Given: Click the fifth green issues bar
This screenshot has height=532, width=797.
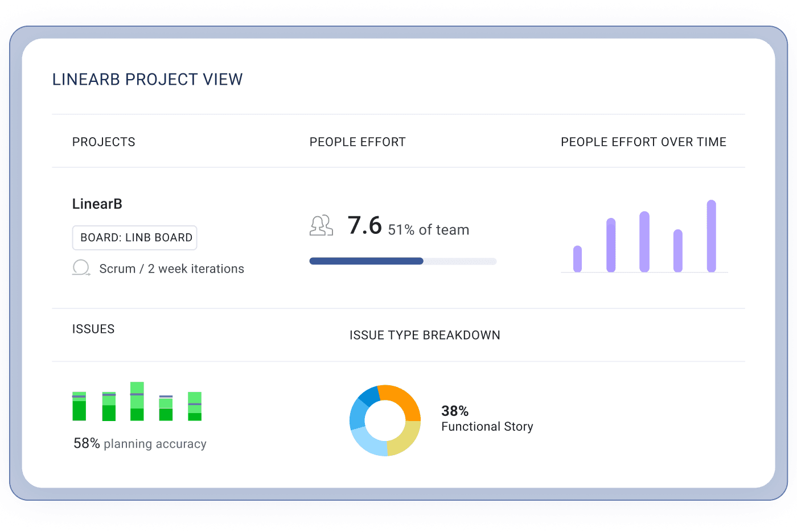Looking at the screenshot, I should click(x=195, y=406).
